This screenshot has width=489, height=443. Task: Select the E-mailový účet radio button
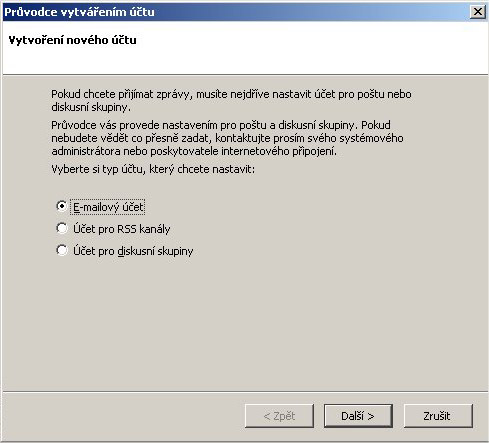62,206
